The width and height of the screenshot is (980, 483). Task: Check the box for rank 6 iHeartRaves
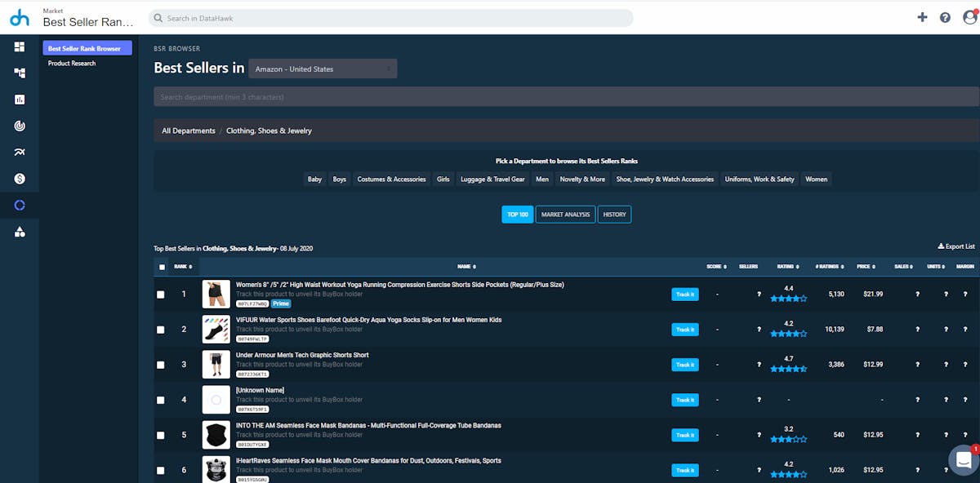click(161, 470)
